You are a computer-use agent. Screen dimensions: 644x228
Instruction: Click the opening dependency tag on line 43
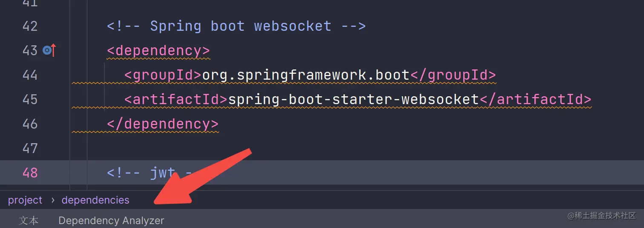pyautogui.click(x=158, y=51)
